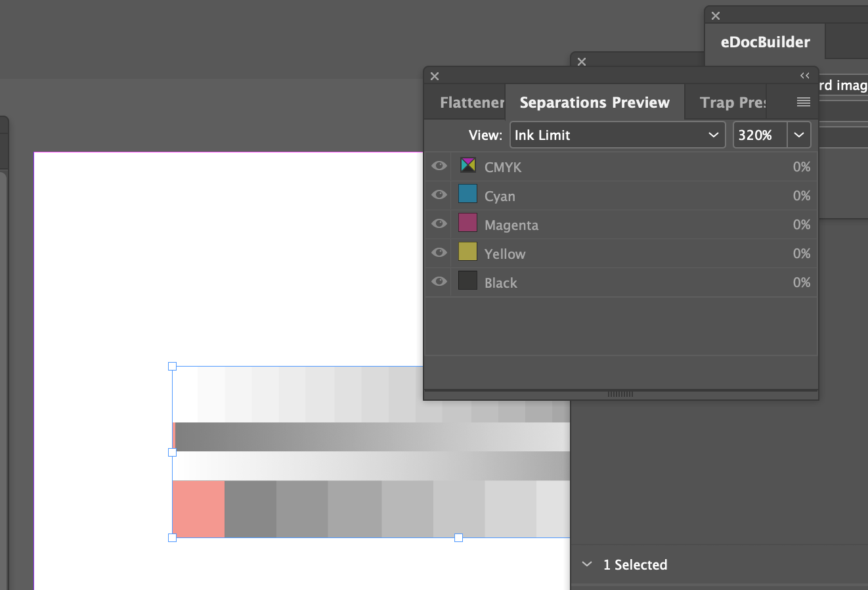This screenshot has width=868, height=590.
Task: Toggle the Yellow separation visibility
Action: tap(438, 252)
